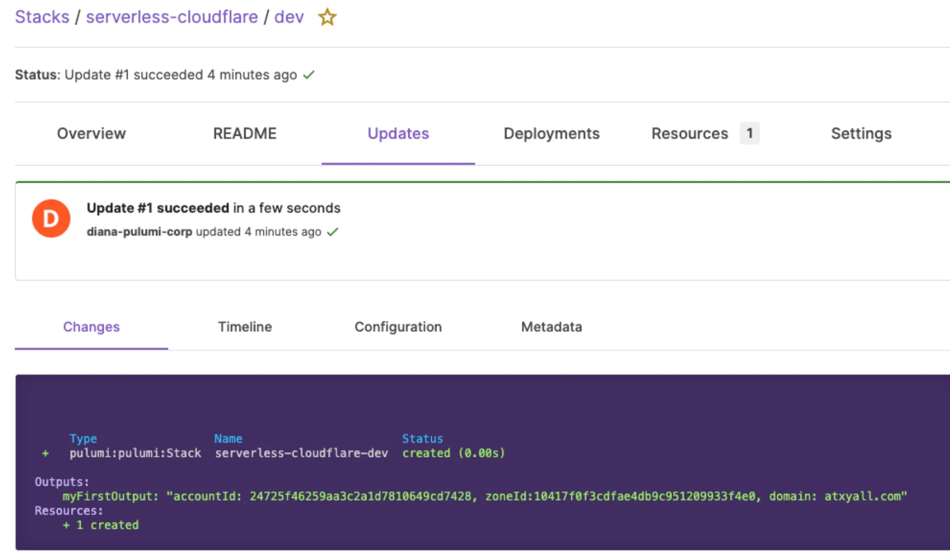Click the plus sign marking the created resource

(45, 453)
